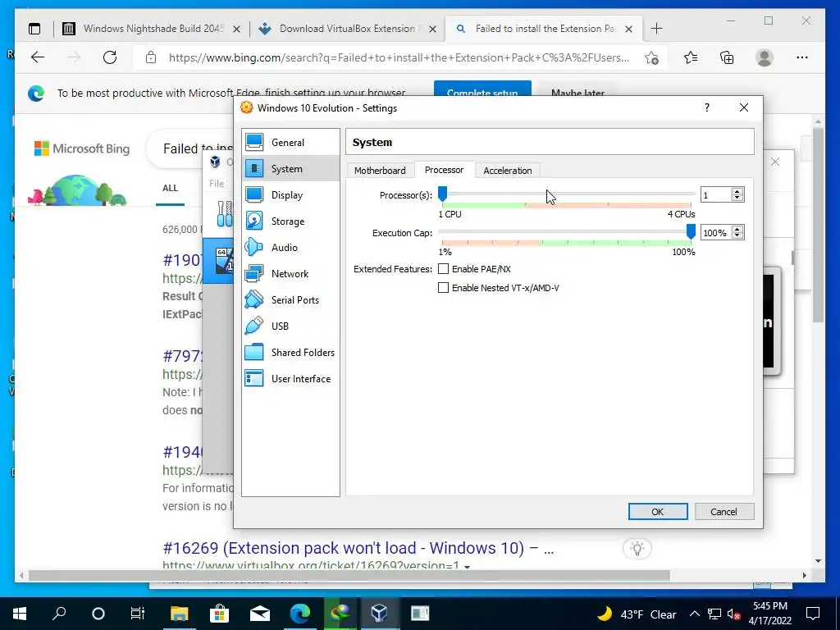The width and height of the screenshot is (840, 630).
Task: Click the 43°F Clear weather widget
Action: click(637, 614)
